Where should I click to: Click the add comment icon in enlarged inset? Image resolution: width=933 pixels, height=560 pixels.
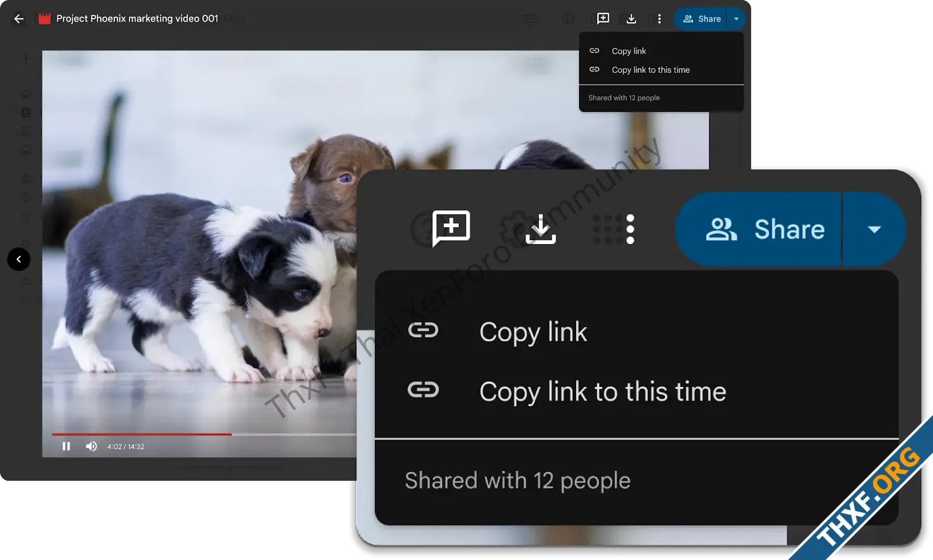(451, 228)
